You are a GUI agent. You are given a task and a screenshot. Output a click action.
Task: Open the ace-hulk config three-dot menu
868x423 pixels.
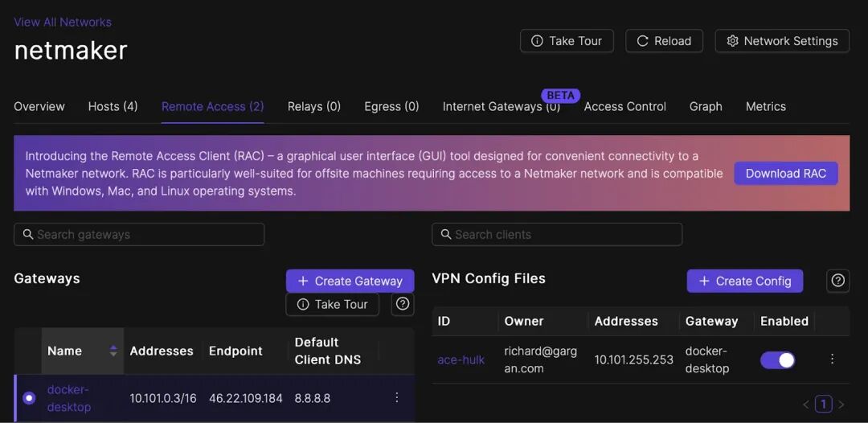coord(832,359)
